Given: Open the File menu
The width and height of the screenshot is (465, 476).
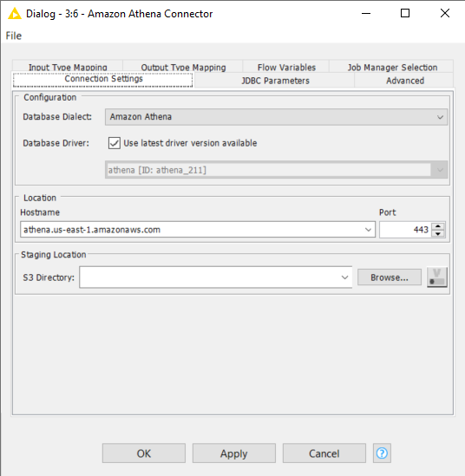Looking at the screenshot, I should tap(14, 36).
